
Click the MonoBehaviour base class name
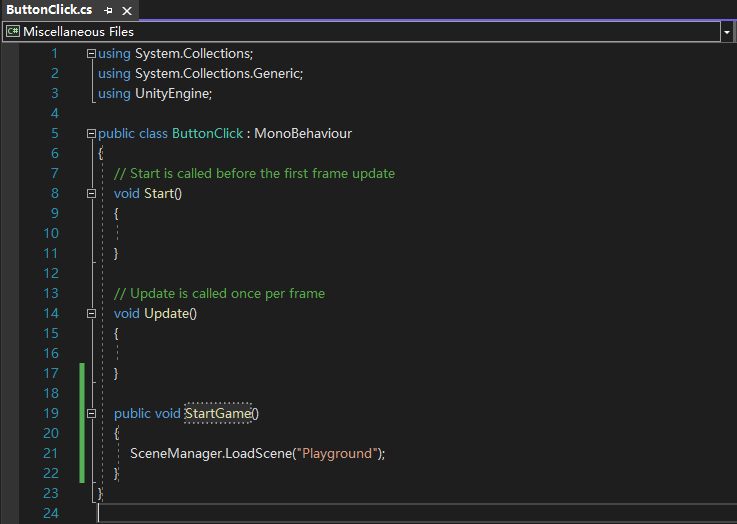tap(303, 133)
